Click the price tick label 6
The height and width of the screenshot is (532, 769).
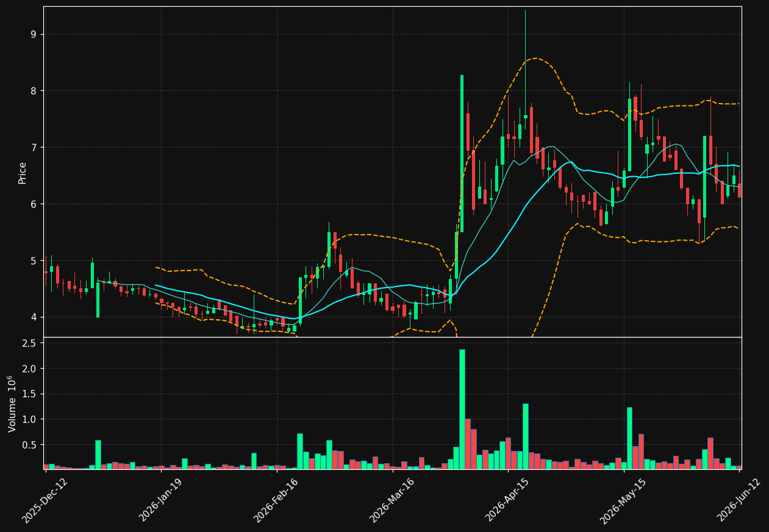click(35, 204)
